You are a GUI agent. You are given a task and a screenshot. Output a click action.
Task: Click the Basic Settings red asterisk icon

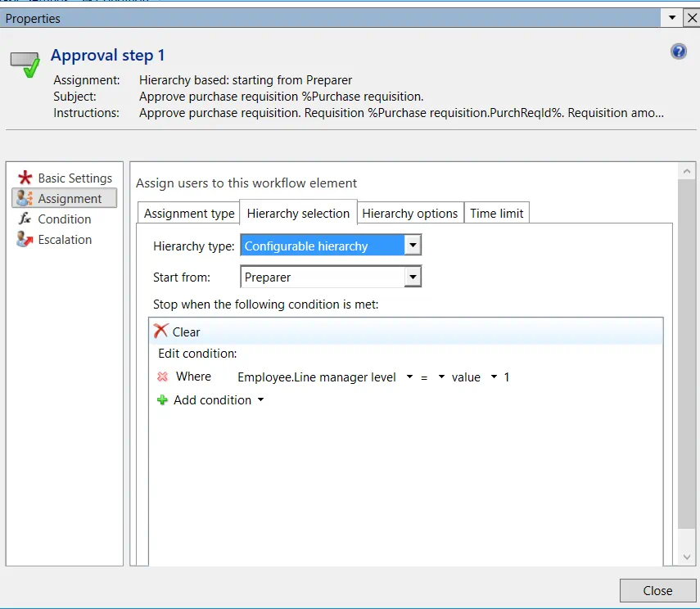pyautogui.click(x=25, y=178)
